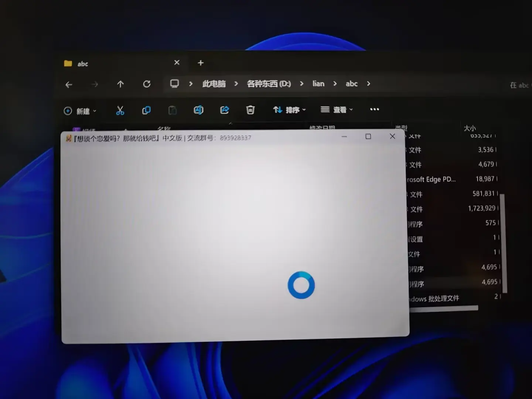Expand the chevron before 此电脑
The width and height of the screenshot is (532, 399).
pos(191,84)
